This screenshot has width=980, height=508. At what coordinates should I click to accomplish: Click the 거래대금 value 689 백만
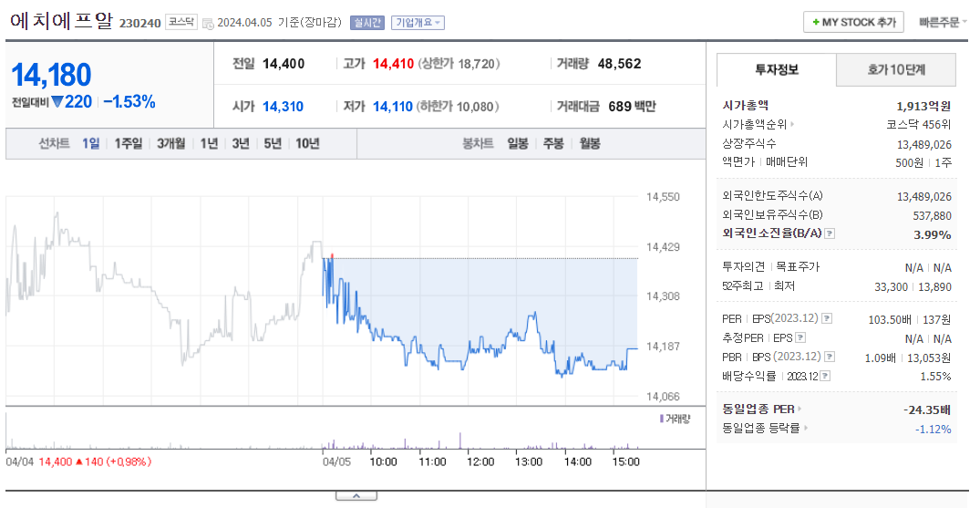click(632, 107)
